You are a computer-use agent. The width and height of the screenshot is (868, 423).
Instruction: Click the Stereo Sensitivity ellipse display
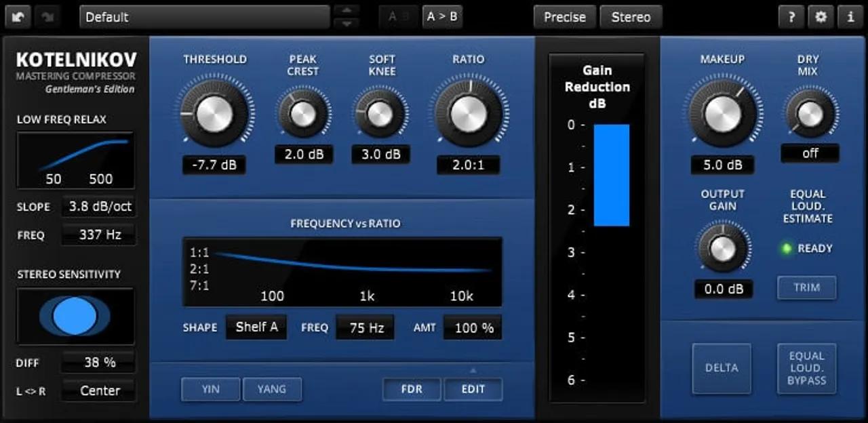[75, 317]
